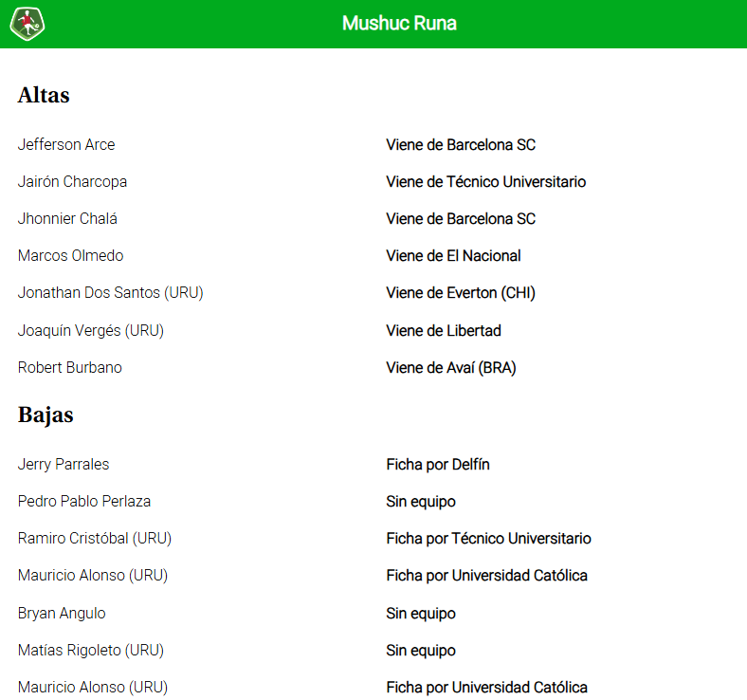747x700 pixels.
Task: Click Viene de Técnico Universitario text
Action: (x=486, y=181)
